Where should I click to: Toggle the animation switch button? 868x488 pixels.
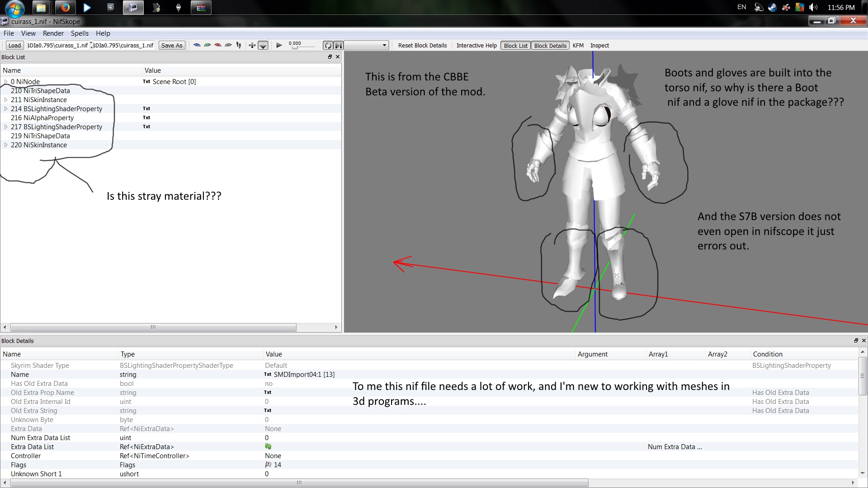pos(339,45)
